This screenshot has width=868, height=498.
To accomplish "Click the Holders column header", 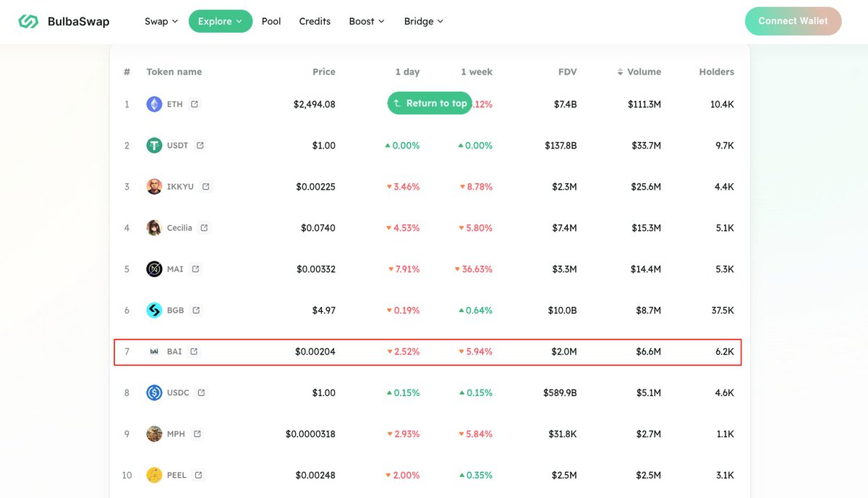I will coord(717,72).
